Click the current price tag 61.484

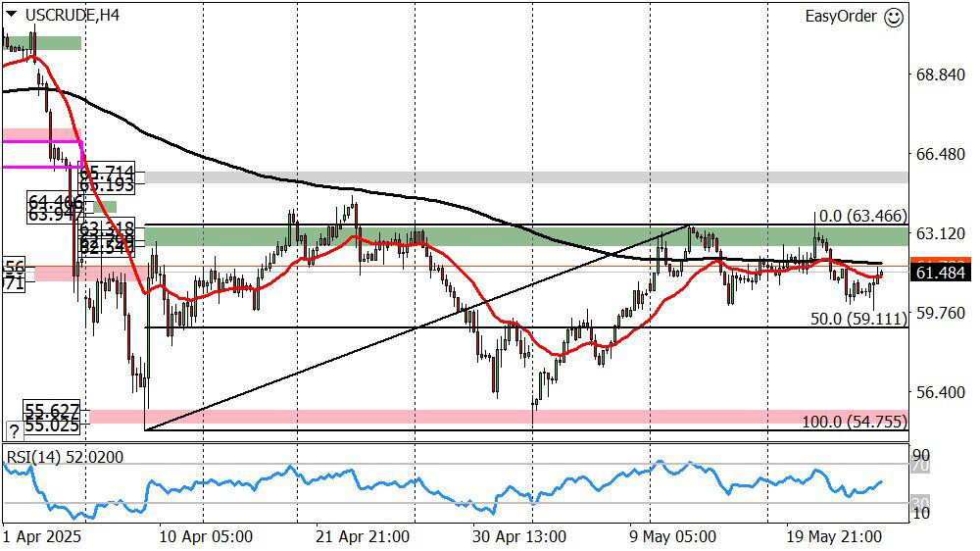tap(941, 273)
